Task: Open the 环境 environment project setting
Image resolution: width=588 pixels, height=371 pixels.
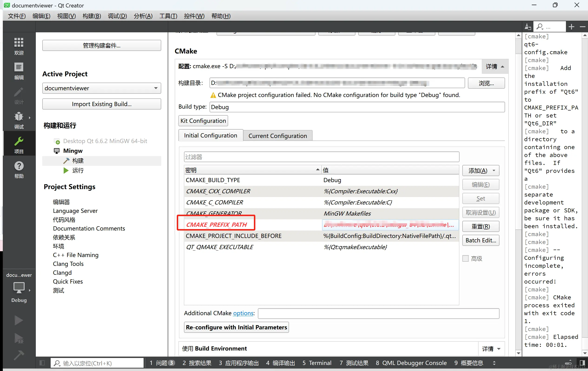Action: [x=58, y=246]
